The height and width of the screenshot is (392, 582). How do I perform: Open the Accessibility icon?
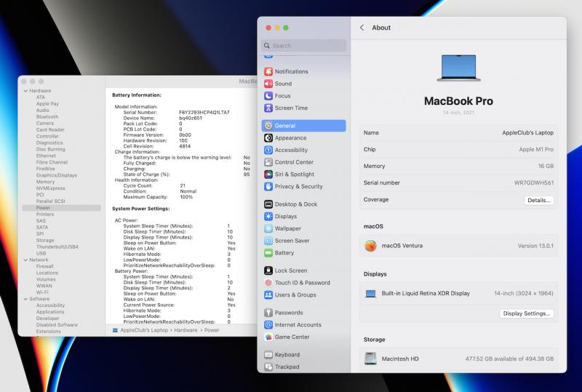pyautogui.click(x=268, y=150)
